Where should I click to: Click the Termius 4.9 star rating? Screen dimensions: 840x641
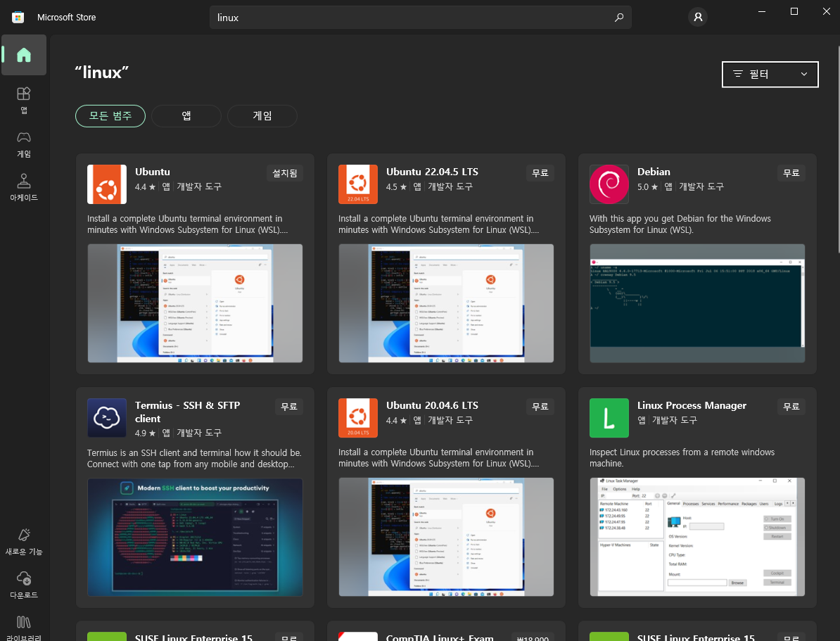coord(145,433)
